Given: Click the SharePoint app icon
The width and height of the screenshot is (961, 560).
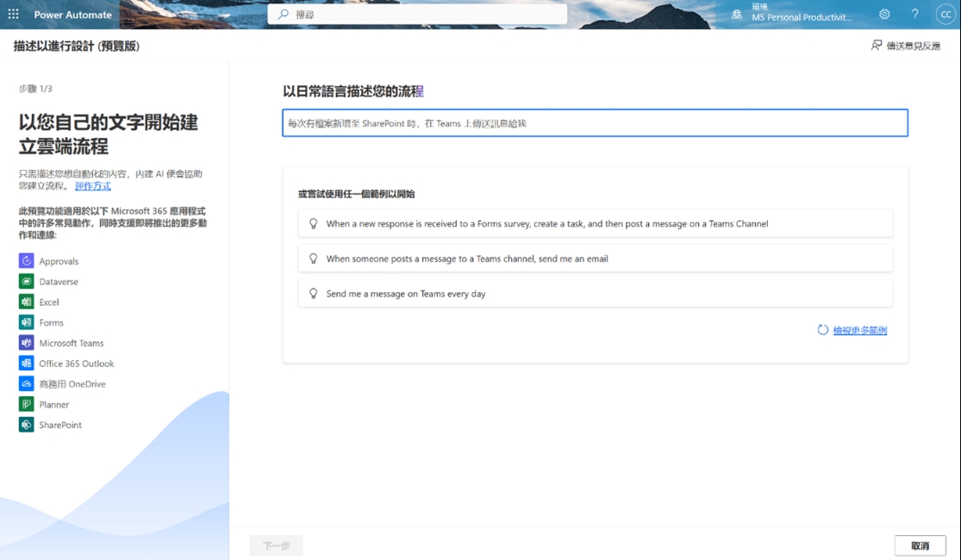Looking at the screenshot, I should coord(26,425).
